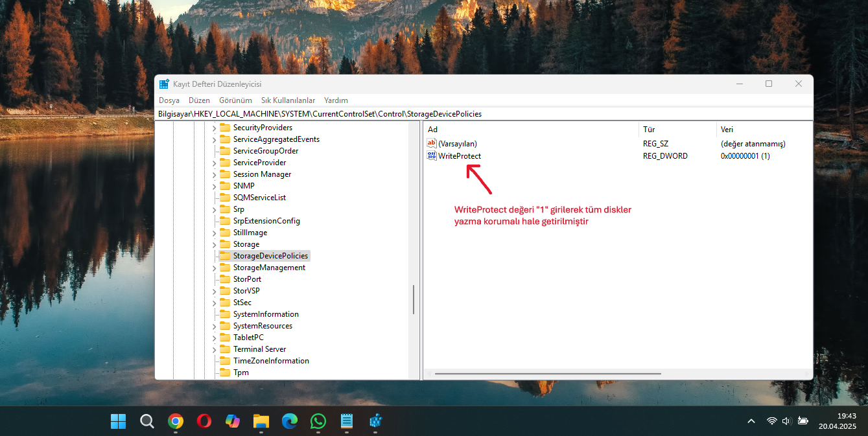Click the Registry Editor icon in the title bar
The height and width of the screenshot is (436, 868).
tap(164, 84)
